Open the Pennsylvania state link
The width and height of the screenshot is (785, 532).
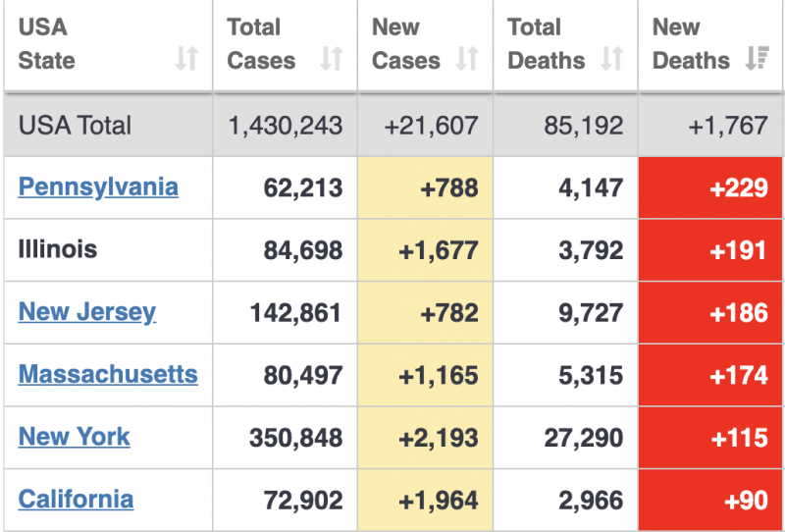click(98, 187)
